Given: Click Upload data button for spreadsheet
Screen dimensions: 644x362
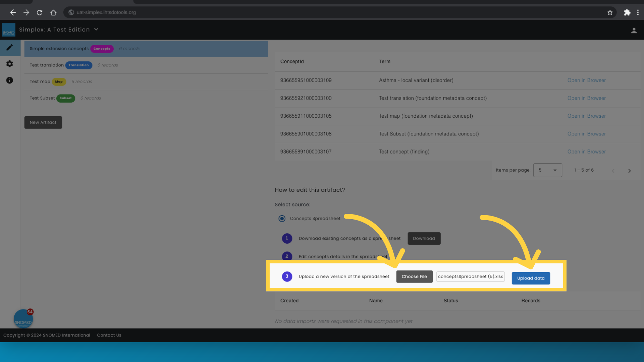Looking at the screenshot, I should pyautogui.click(x=531, y=278).
